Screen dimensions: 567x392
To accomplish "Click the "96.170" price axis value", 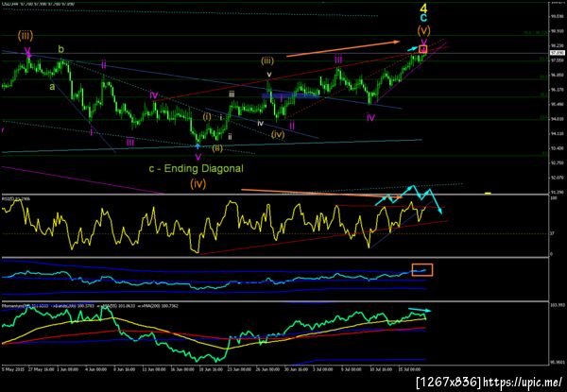I will (x=557, y=90).
